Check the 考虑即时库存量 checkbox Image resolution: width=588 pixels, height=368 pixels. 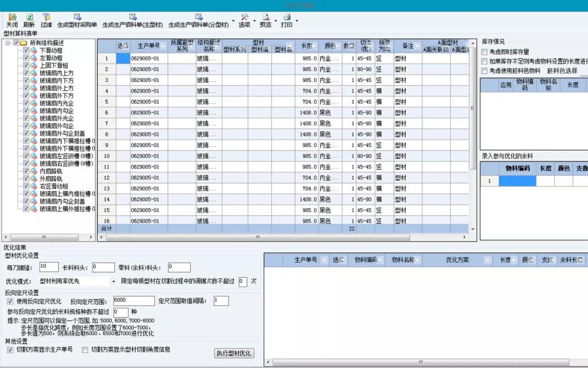[x=485, y=52]
